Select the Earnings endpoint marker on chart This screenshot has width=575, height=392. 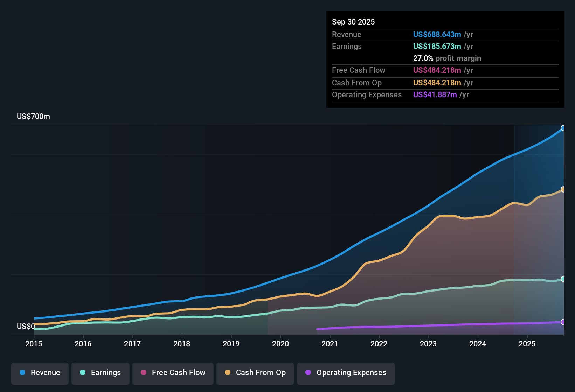[x=563, y=279]
